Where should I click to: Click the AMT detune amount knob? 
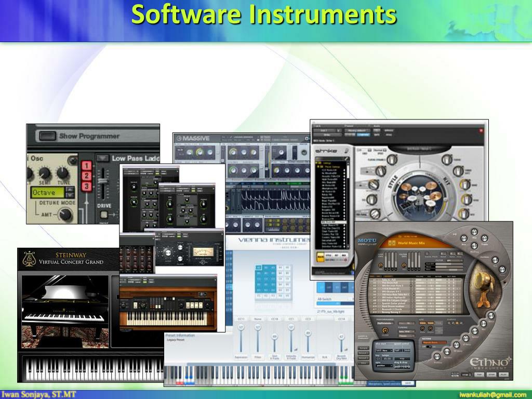point(65,214)
